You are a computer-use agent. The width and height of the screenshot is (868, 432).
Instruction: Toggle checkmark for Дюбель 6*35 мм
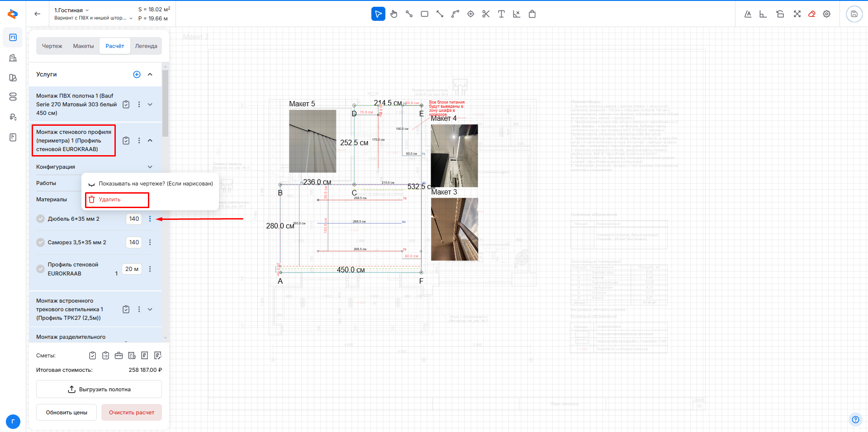pos(41,219)
